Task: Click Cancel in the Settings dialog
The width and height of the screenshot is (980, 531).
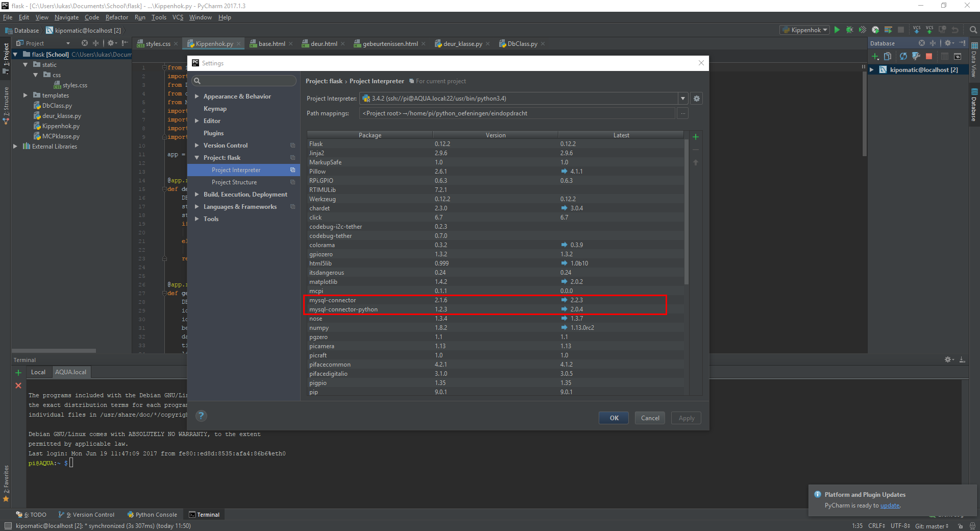Action: (x=650, y=418)
